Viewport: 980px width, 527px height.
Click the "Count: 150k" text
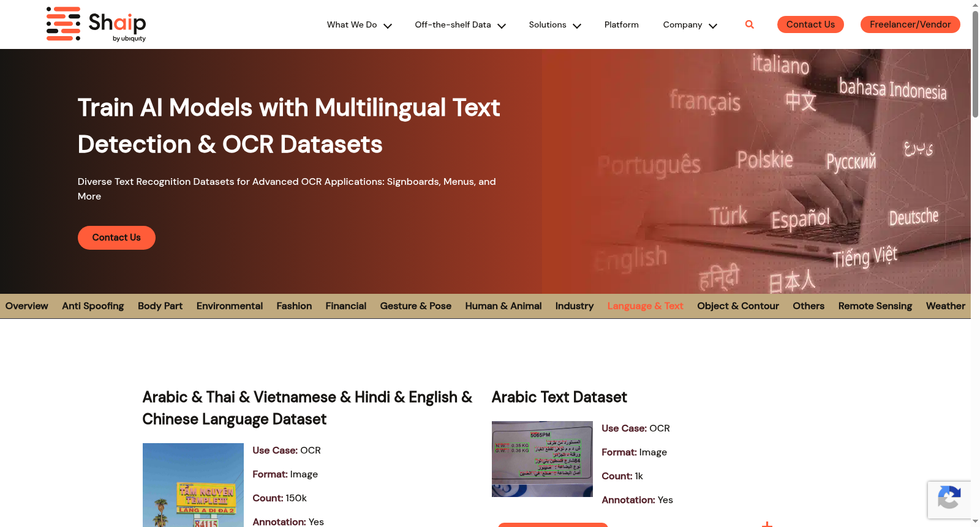point(280,498)
